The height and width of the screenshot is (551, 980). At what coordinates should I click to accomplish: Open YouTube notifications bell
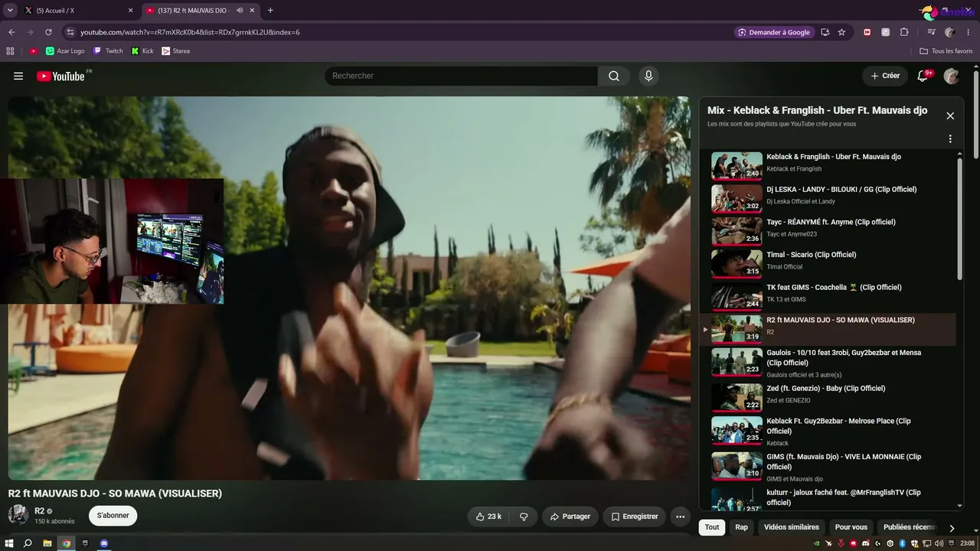click(x=923, y=76)
